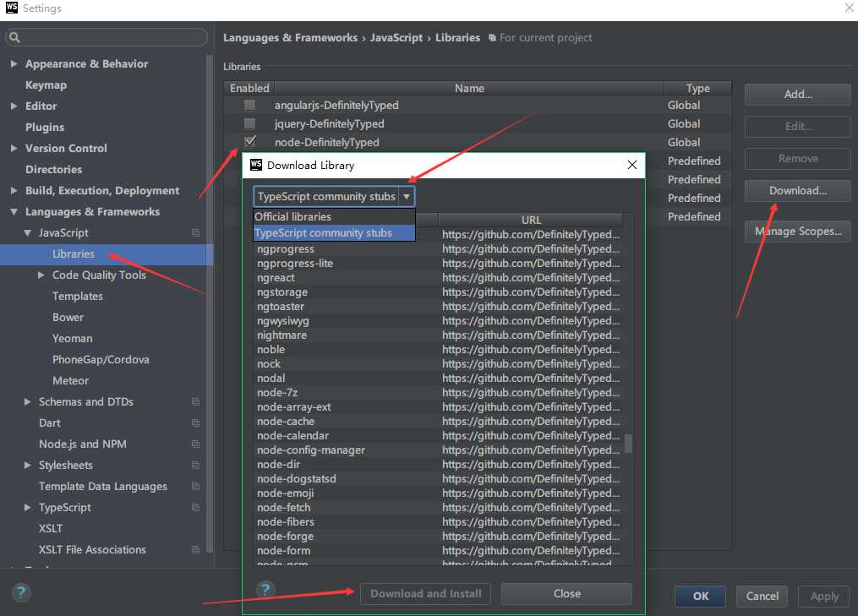Click the Close button in Download Library
Image resolution: width=858 pixels, height=616 pixels.
click(x=566, y=593)
